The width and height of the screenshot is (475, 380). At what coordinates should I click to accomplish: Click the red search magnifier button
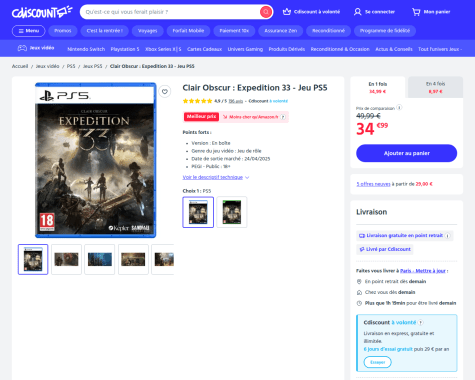[x=266, y=12]
